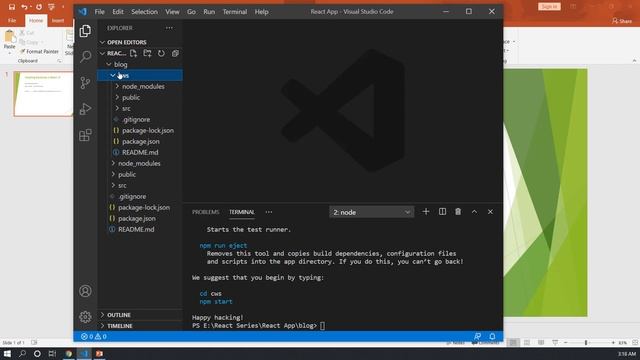
Task: Open Source Control view
Action: click(85, 83)
